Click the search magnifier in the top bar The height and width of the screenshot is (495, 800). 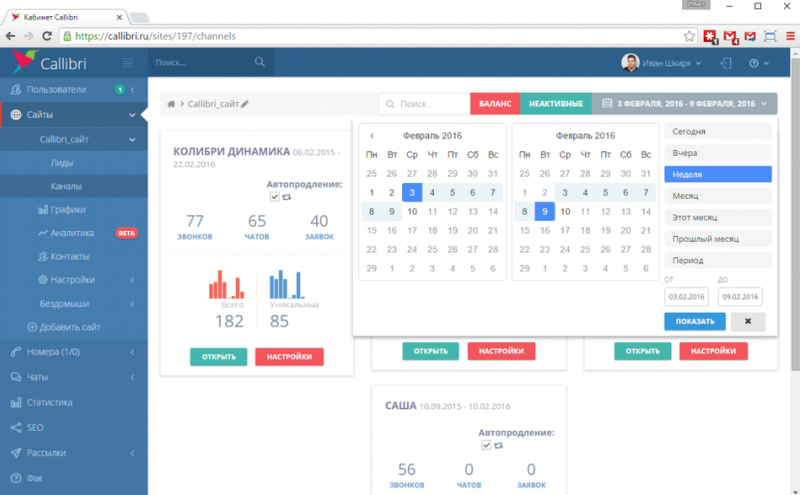(260, 62)
